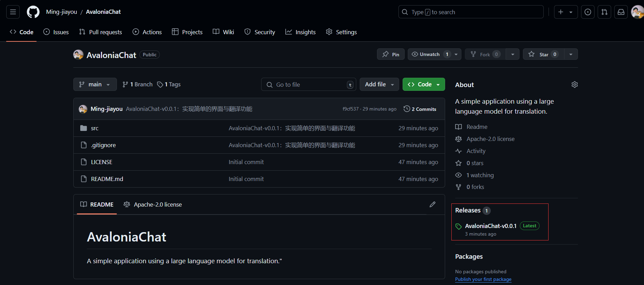Pin the repository to profile
644x285 pixels.
(390, 54)
